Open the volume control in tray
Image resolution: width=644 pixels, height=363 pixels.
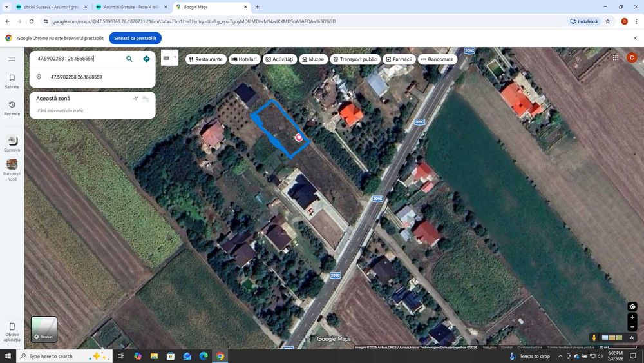[600, 356]
